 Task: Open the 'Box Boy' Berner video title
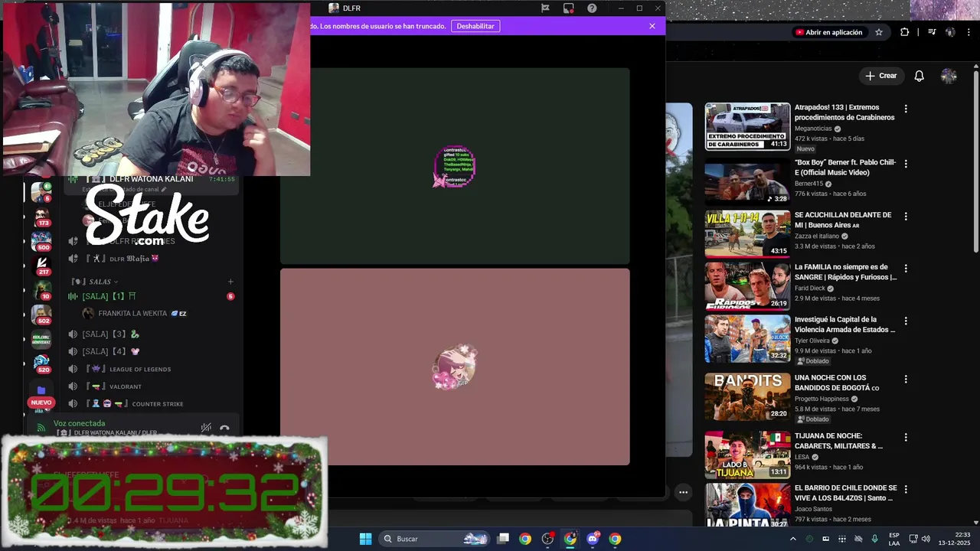[845, 168]
